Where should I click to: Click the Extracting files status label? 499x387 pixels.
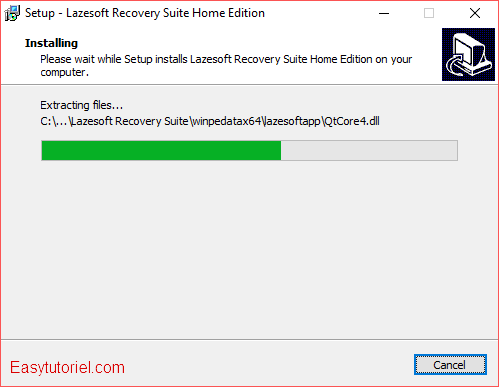pyautogui.click(x=82, y=105)
